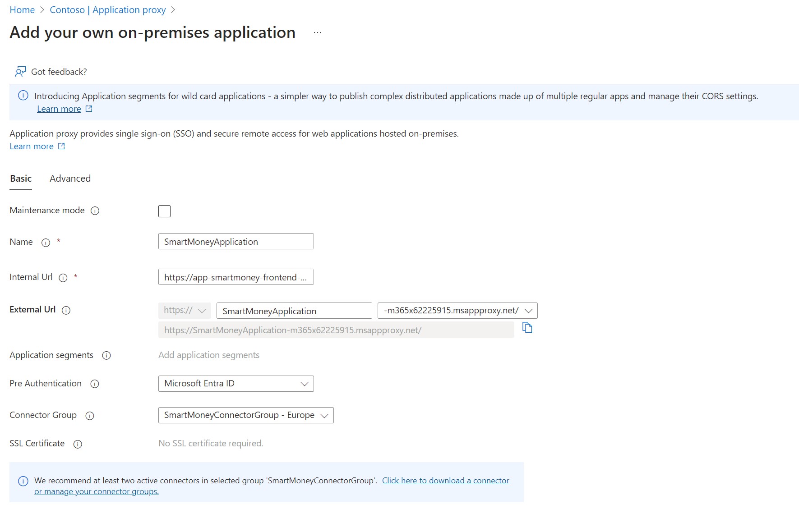799x532 pixels.
Task: Click the External Url info icon
Action: 66,310
